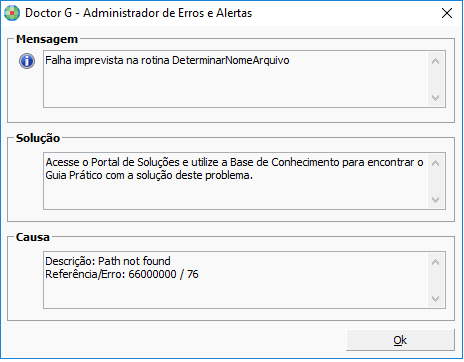Click inside the Solução text box

(x=236, y=181)
